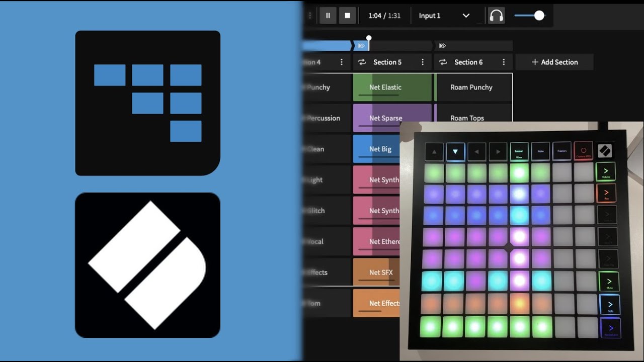Switch to Note mode on the Launchpad

click(541, 151)
